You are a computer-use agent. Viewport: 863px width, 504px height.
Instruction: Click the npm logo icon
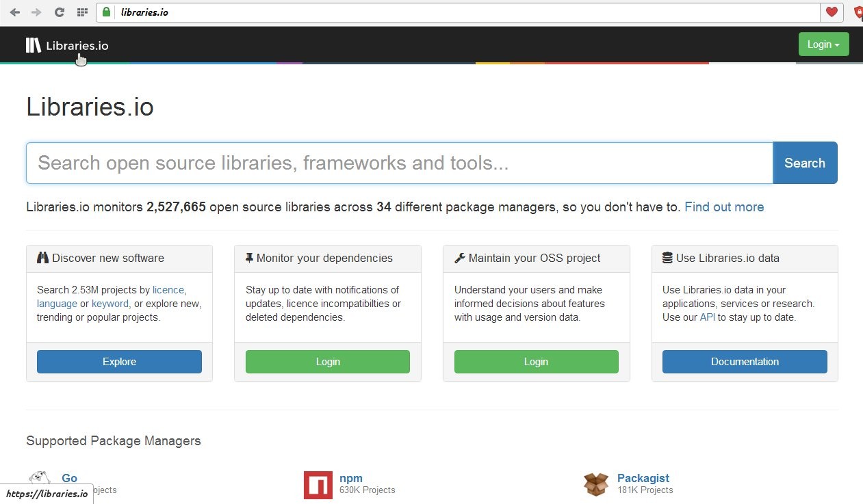point(318,485)
